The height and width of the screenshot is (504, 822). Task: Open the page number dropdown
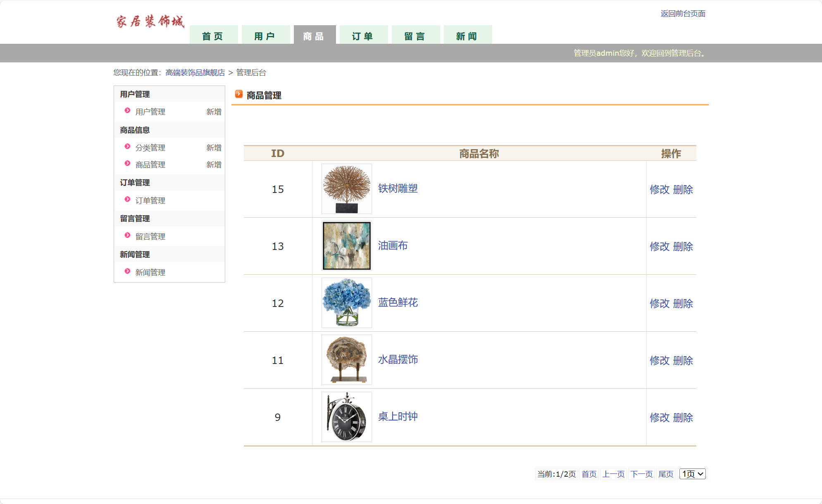pos(693,474)
